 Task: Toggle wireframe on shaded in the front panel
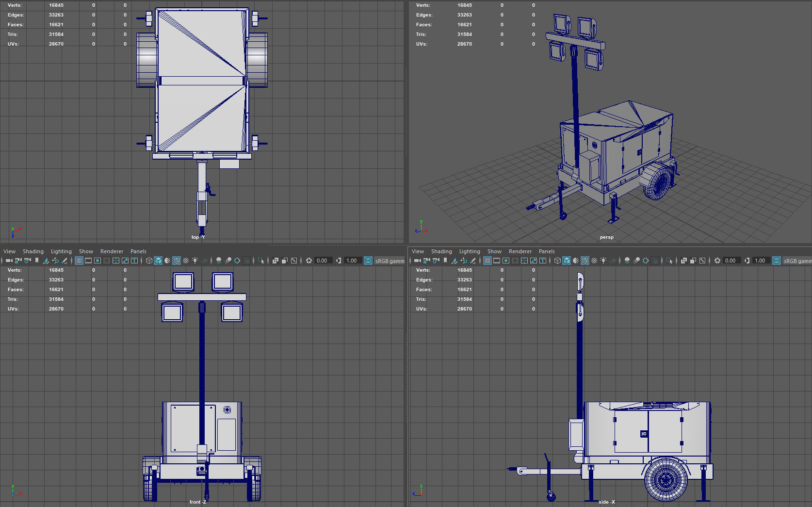click(x=177, y=261)
